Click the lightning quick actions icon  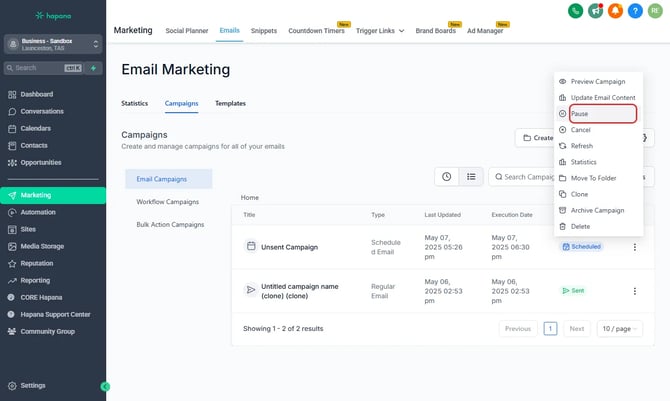94,68
